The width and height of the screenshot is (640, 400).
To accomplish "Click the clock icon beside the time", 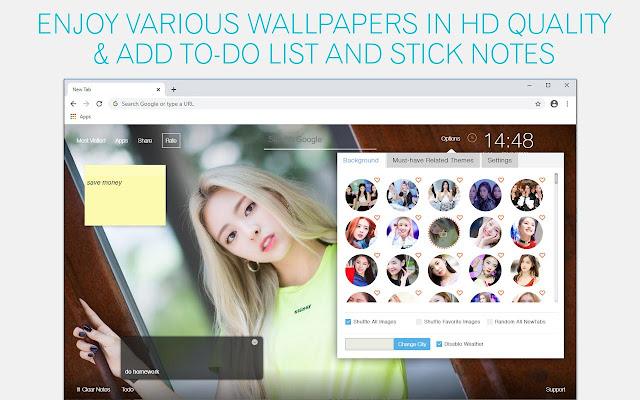I will pos(472,138).
